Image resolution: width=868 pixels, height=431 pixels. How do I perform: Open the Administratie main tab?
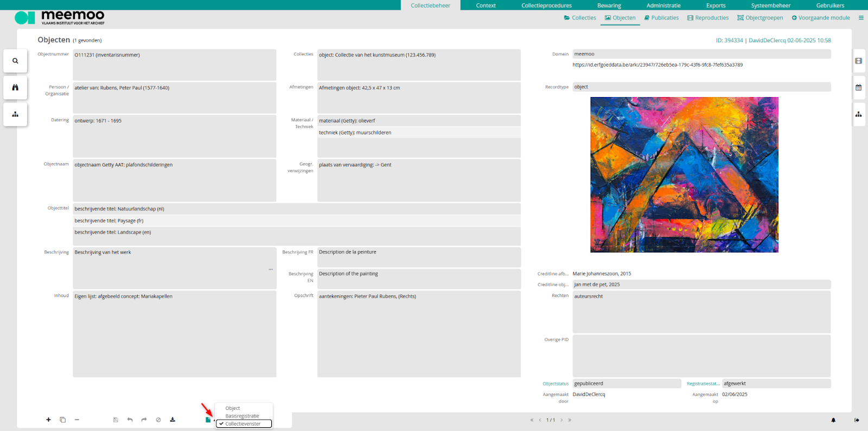click(663, 5)
